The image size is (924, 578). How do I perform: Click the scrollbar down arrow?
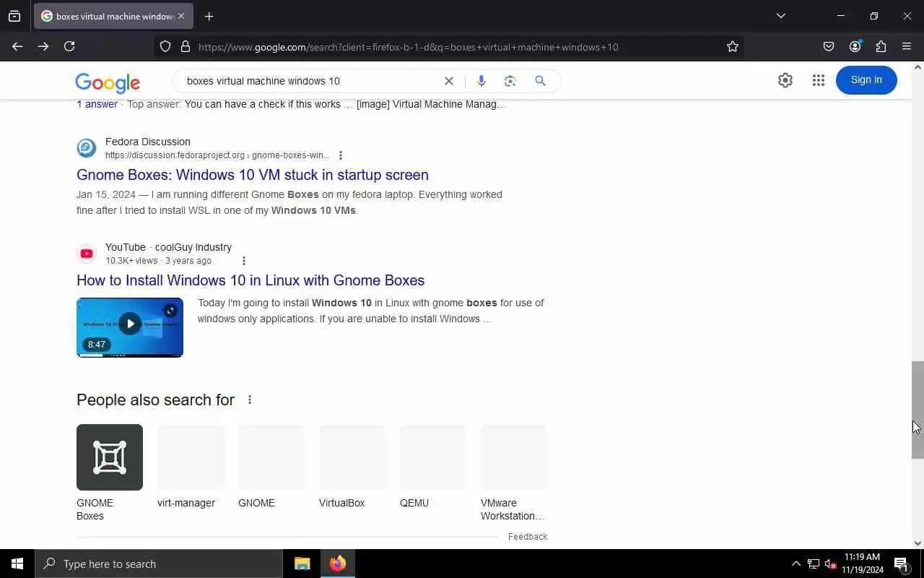pyautogui.click(x=918, y=543)
